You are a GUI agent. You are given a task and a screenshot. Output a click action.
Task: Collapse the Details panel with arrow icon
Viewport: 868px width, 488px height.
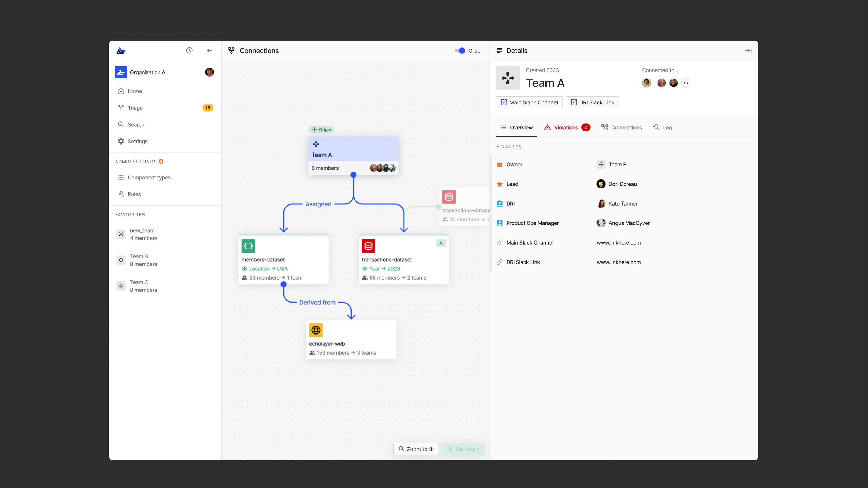tap(748, 50)
